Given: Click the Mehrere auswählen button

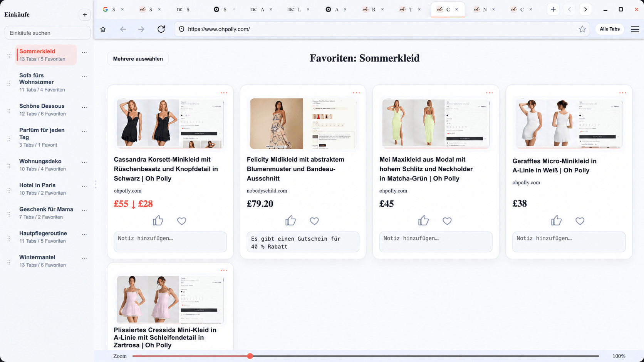Looking at the screenshot, I should tap(138, 59).
